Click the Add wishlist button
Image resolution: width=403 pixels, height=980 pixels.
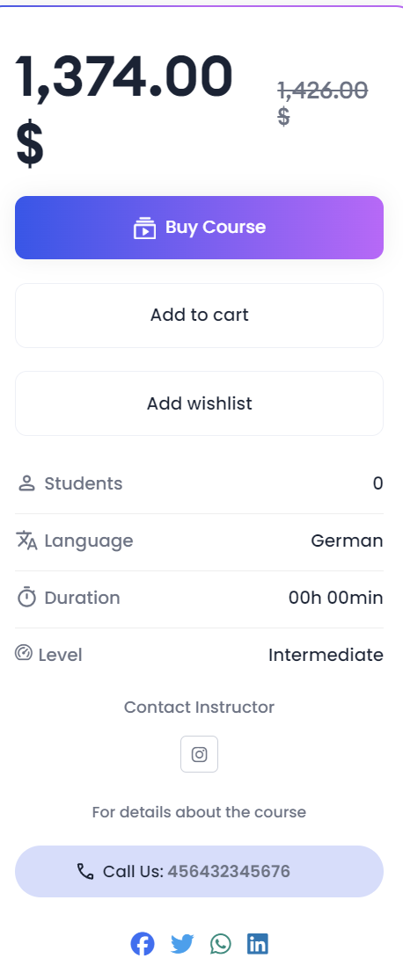coord(199,403)
